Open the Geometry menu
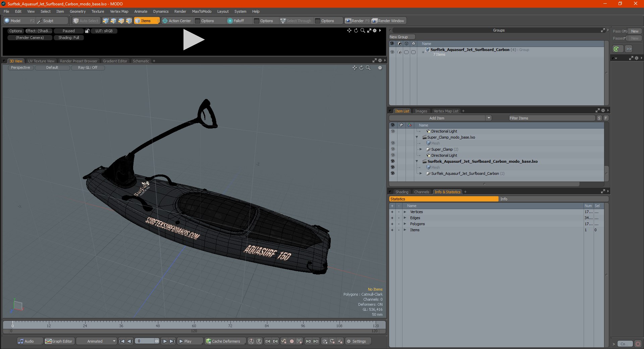This screenshot has height=349, width=644. [77, 11]
